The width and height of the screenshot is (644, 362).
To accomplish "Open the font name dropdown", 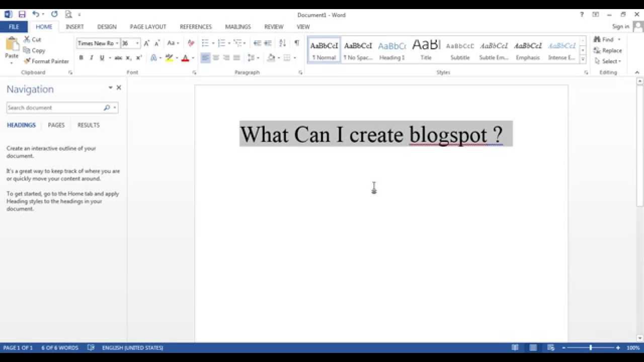I will [x=117, y=43].
